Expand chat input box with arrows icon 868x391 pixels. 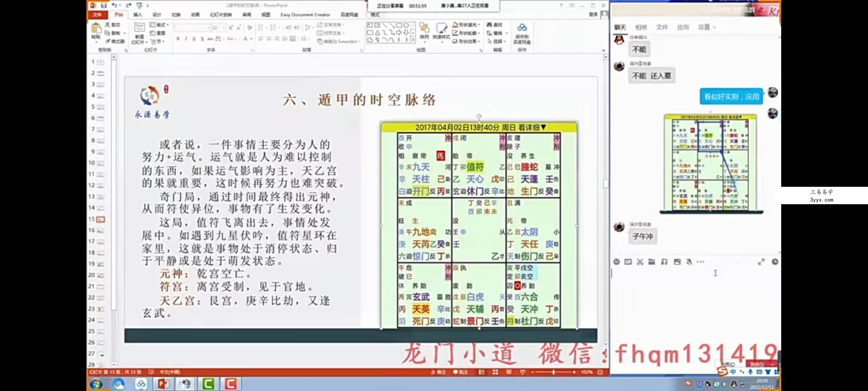pyautogui.click(x=761, y=262)
